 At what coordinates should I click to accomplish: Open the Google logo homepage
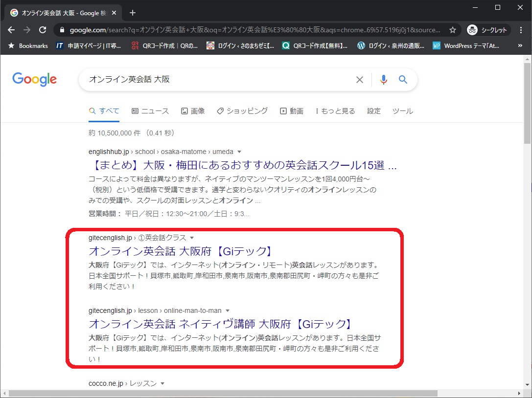(x=35, y=79)
